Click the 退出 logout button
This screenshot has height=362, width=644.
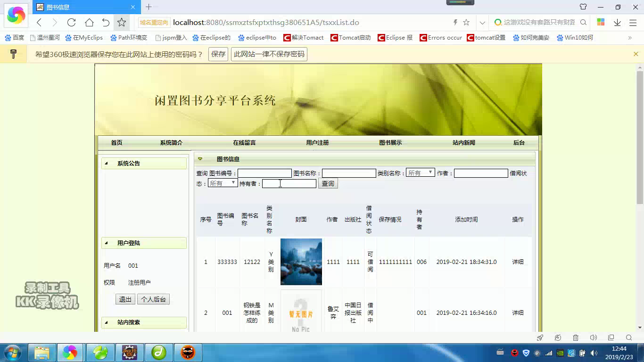[x=125, y=299]
